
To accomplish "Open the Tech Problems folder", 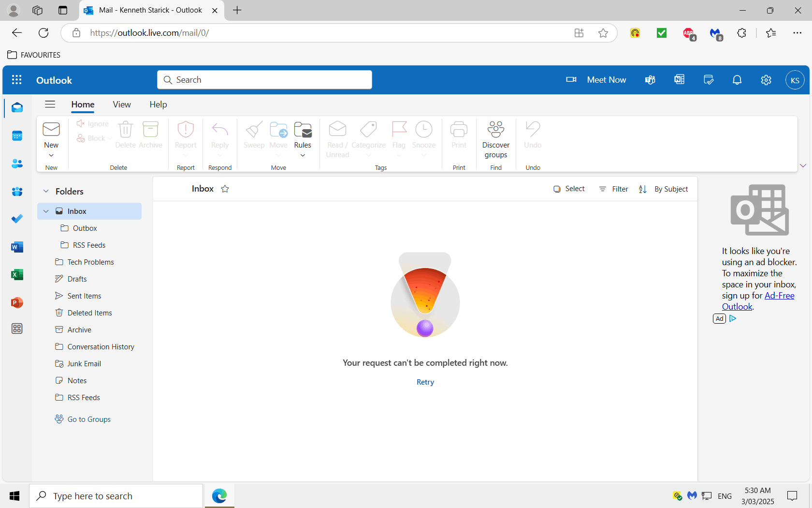I will [90, 262].
